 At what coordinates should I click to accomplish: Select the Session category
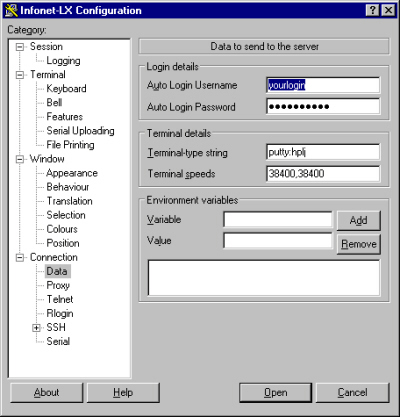(x=46, y=46)
